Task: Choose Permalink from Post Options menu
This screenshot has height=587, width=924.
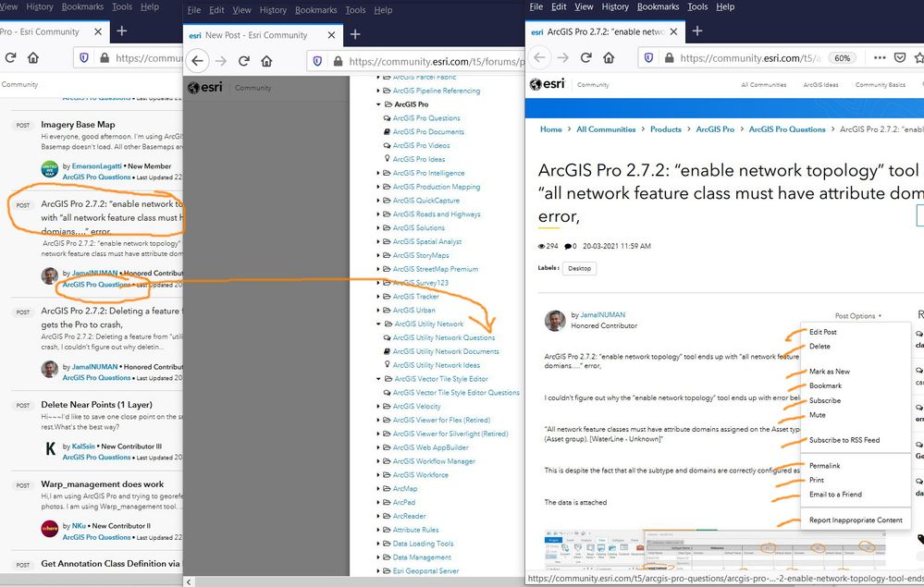Action: (824, 466)
